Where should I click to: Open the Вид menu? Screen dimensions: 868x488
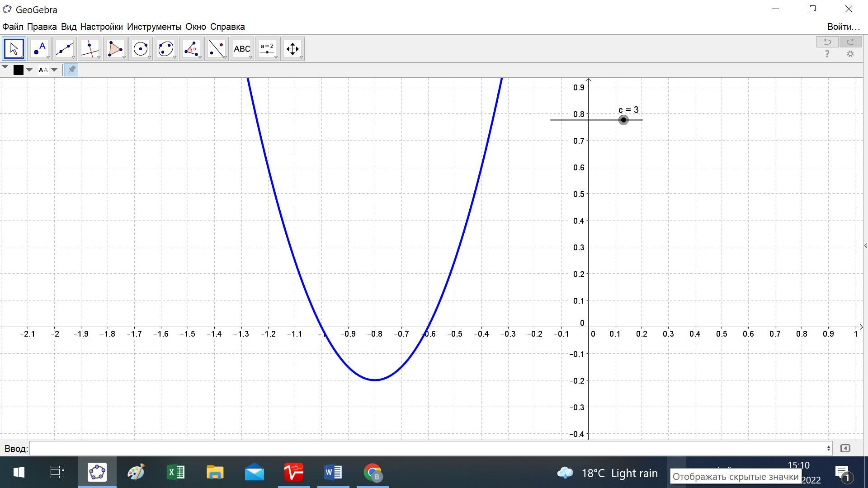(69, 27)
